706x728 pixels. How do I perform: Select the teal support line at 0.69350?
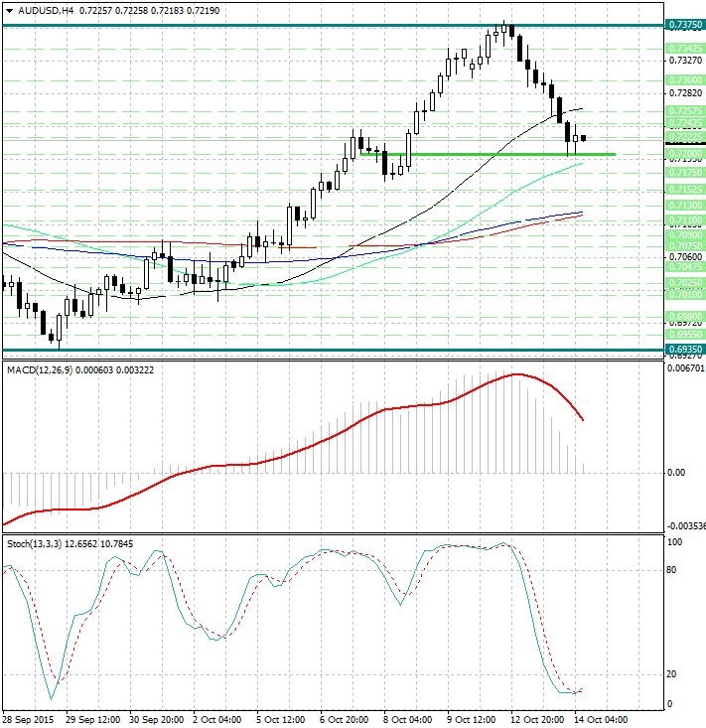point(334,350)
